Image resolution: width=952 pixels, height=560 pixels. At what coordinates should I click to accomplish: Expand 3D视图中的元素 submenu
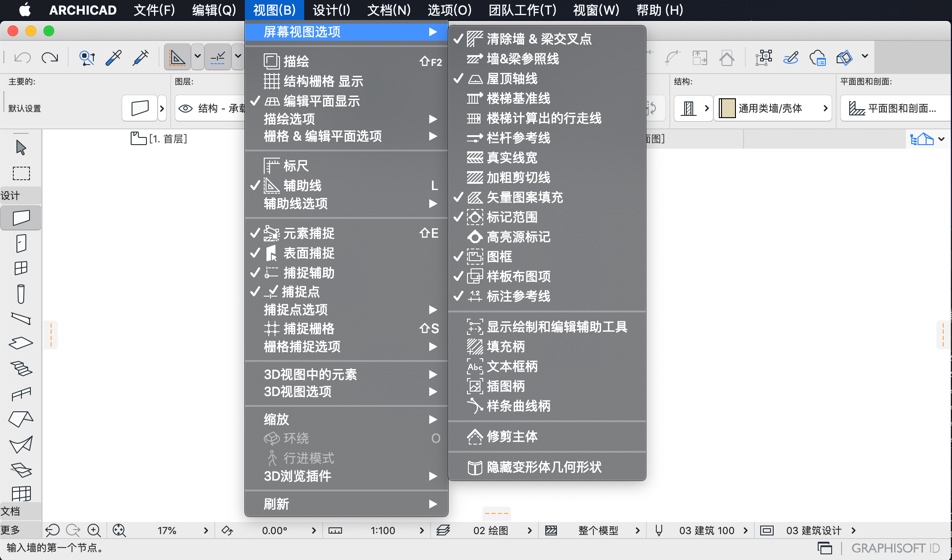point(346,375)
